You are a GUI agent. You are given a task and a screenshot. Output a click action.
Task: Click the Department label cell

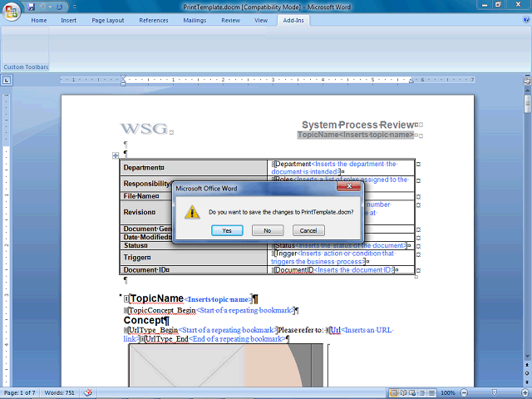click(x=194, y=168)
